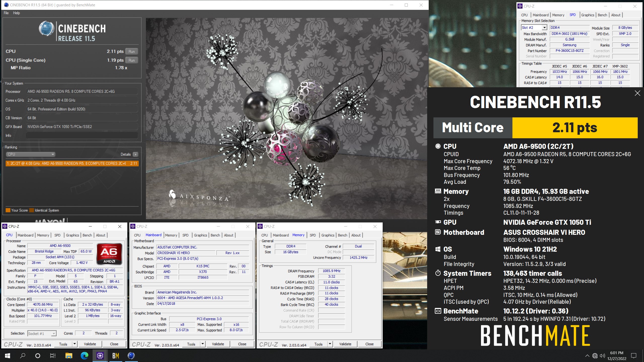
Task: Open taskbar search magnifier icon
Action: tap(23, 356)
